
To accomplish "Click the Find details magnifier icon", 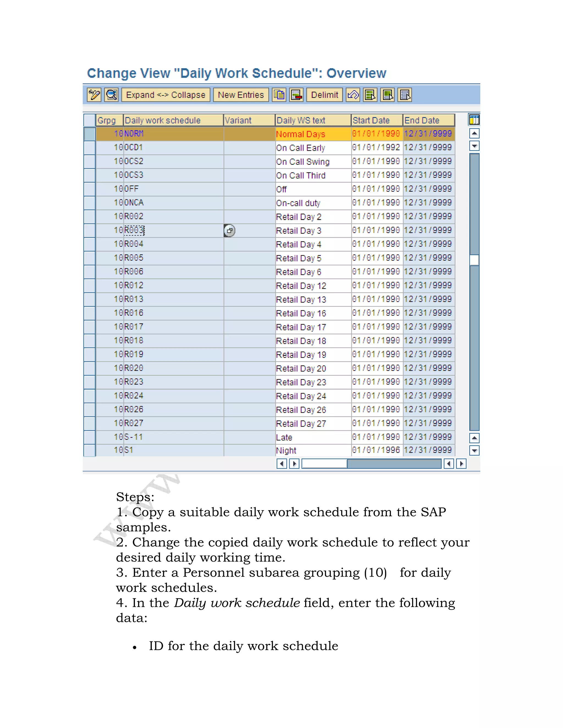I will click(x=111, y=95).
